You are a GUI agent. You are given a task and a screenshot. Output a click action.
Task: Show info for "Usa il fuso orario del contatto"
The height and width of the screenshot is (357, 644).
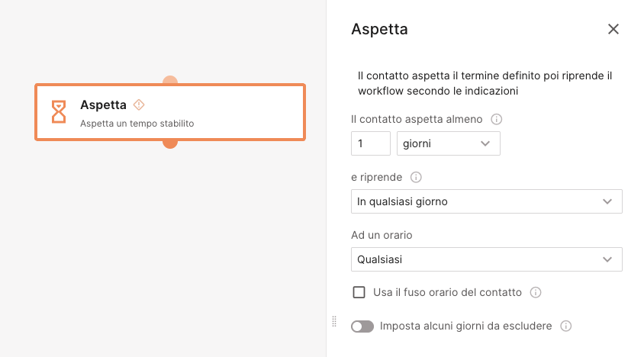point(535,292)
